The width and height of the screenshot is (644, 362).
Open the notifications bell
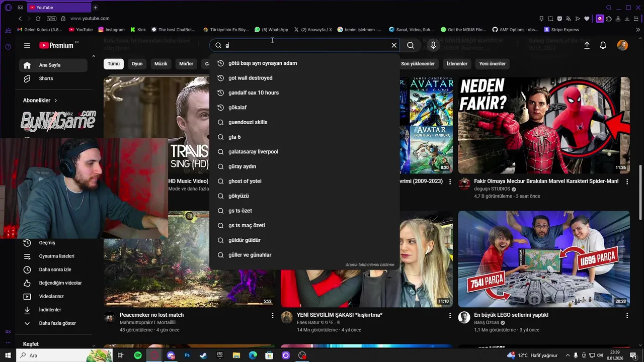[603, 45]
